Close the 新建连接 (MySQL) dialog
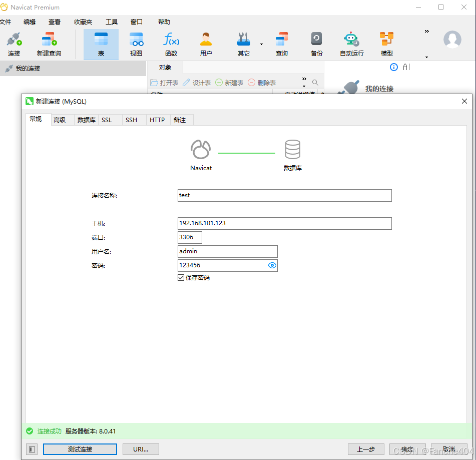This screenshot has height=460, width=476. pos(464,101)
